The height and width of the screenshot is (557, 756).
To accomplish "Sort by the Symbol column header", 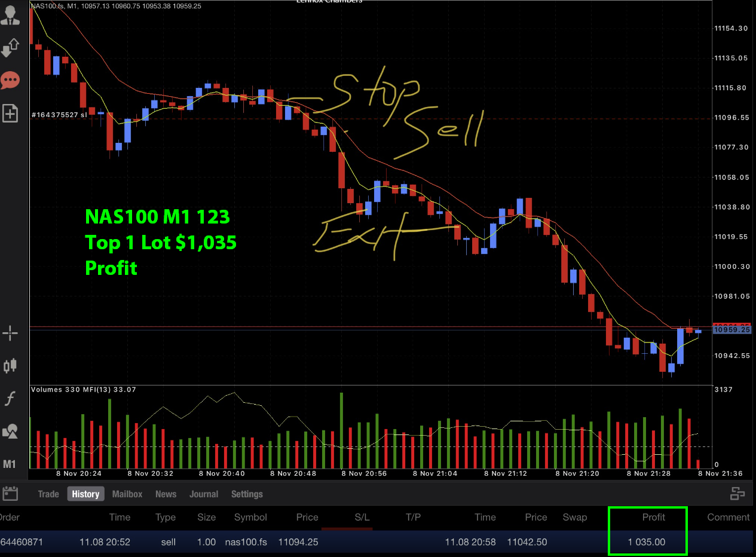I will (250, 518).
